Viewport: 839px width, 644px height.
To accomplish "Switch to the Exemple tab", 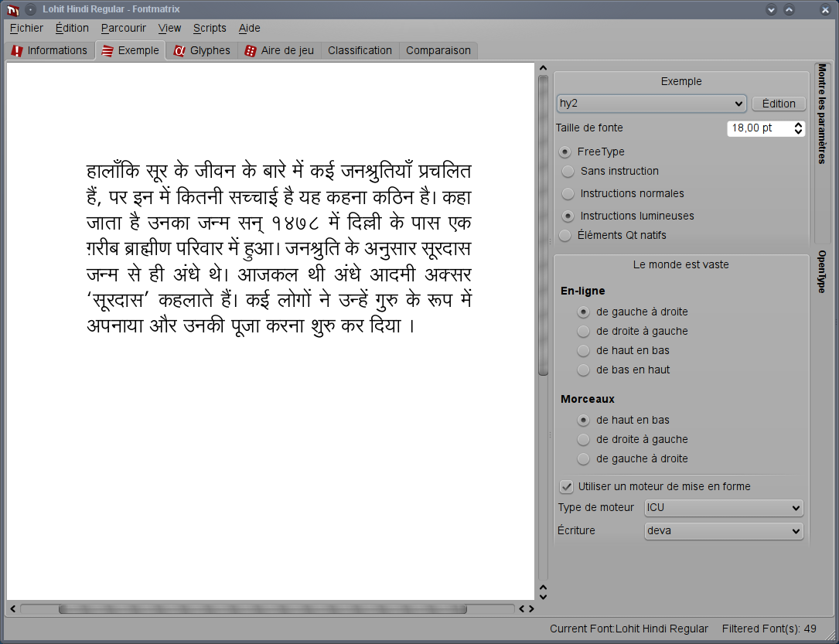I will [131, 50].
